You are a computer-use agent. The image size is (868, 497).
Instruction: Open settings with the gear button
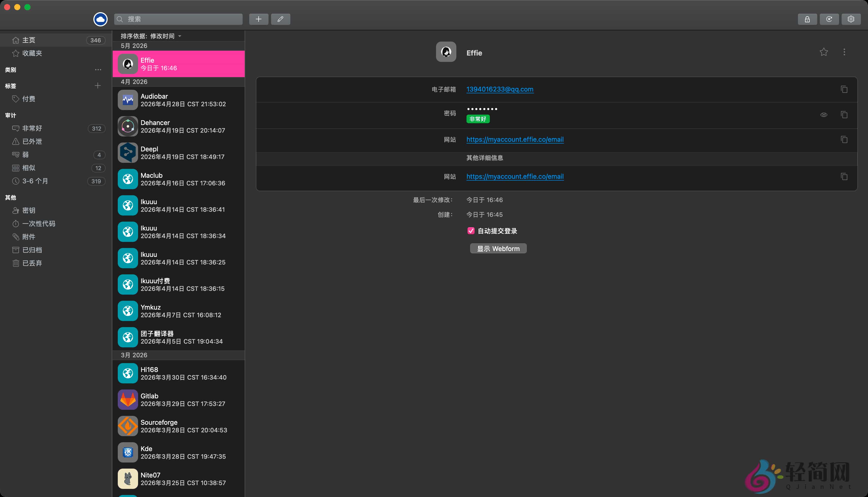pos(851,19)
